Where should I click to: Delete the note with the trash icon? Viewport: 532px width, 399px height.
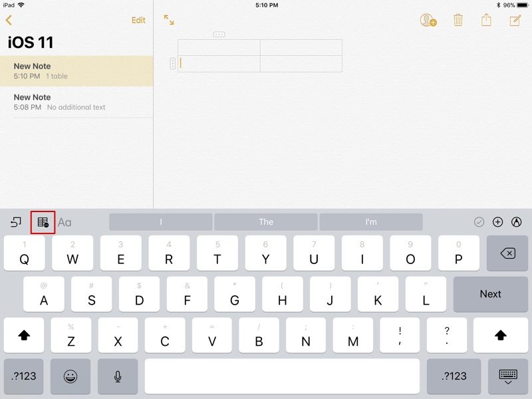pyautogui.click(x=458, y=21)
